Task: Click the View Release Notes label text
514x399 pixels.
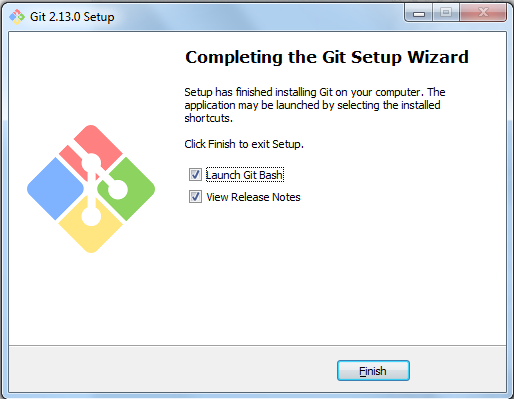Action: [x=253, y=197]
